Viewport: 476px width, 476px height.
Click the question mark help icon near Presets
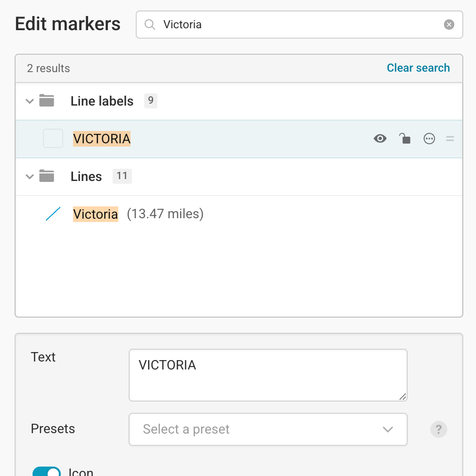coord(438,429)
